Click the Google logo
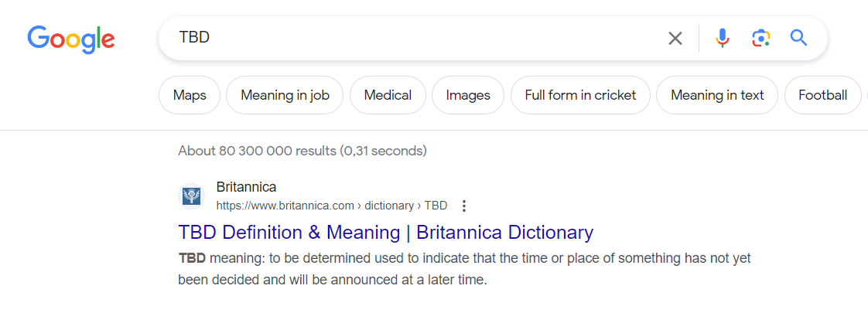Image resolution: width=868 pixels, height=313 pixels. 71,38
